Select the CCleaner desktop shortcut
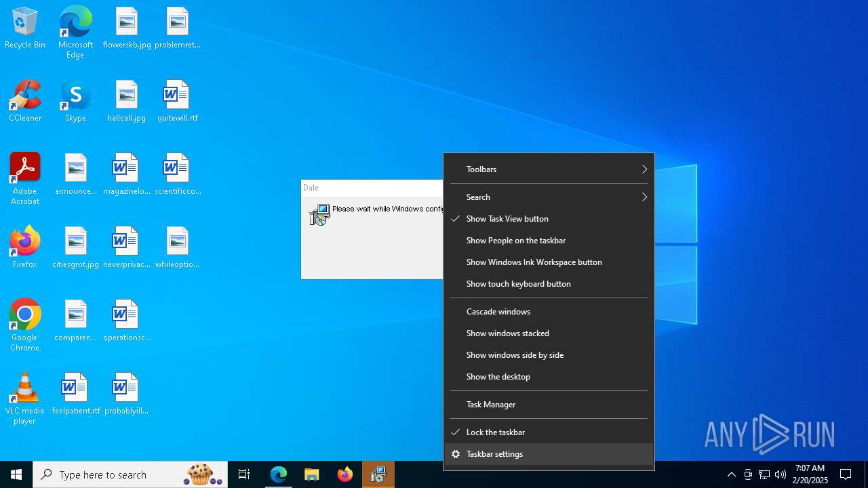This screenshot has height=488, width=868. pyautogui.click(x=25, y=102)
